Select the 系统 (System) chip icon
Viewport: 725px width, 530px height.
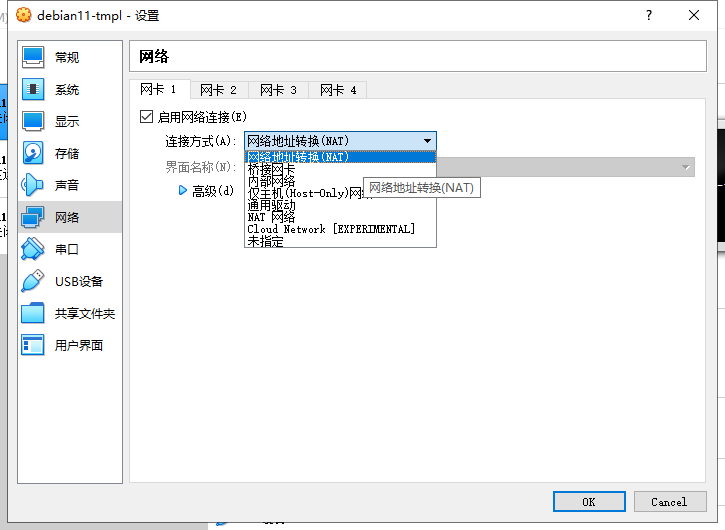click(x=33, y=90)
